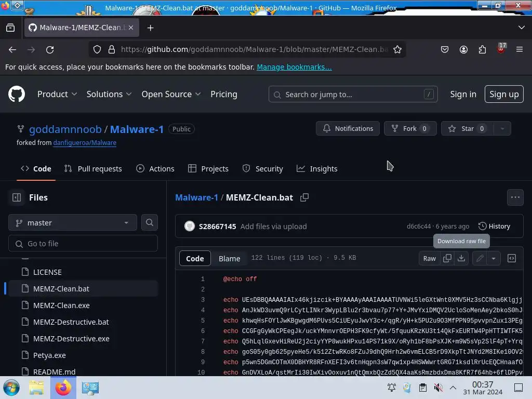Open the Pricing page
This screenshot has width=532, height=399.
pyautogui.click(x=223, y=95)
